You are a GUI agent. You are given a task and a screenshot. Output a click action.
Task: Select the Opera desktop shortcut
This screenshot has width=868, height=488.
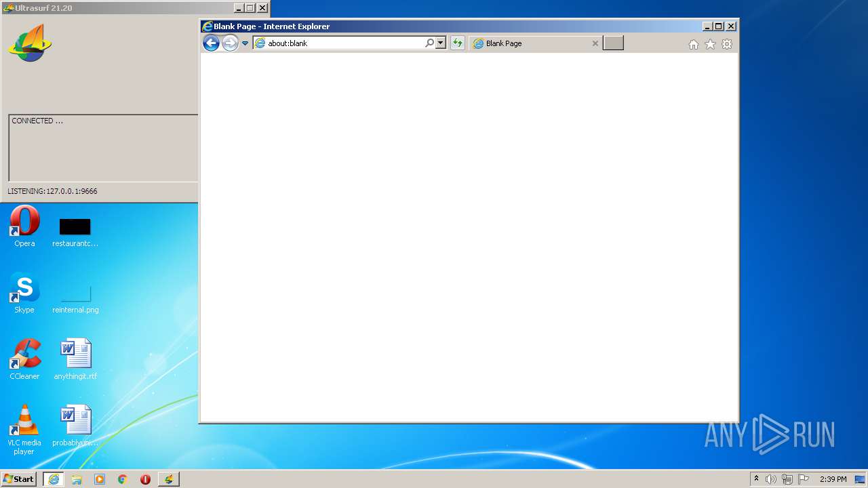click(x=24, y=227)
